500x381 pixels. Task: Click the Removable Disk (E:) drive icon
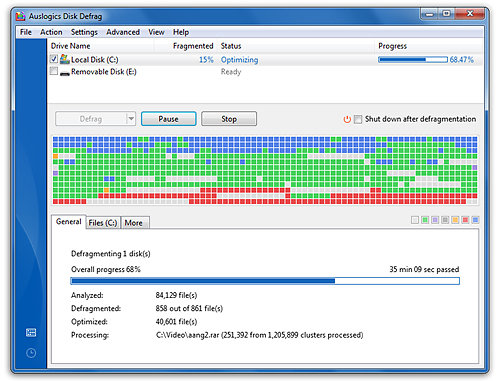[x=65, y=73]
